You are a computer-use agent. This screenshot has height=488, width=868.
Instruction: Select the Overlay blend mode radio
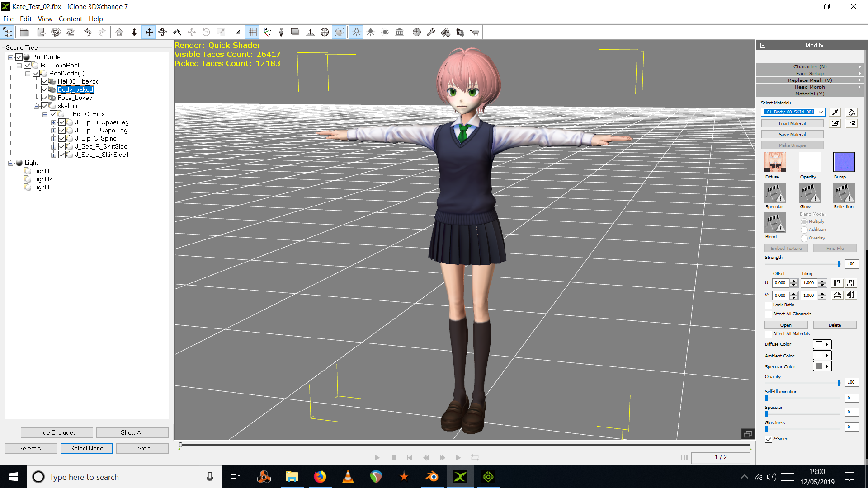click(x=804, y=238)
